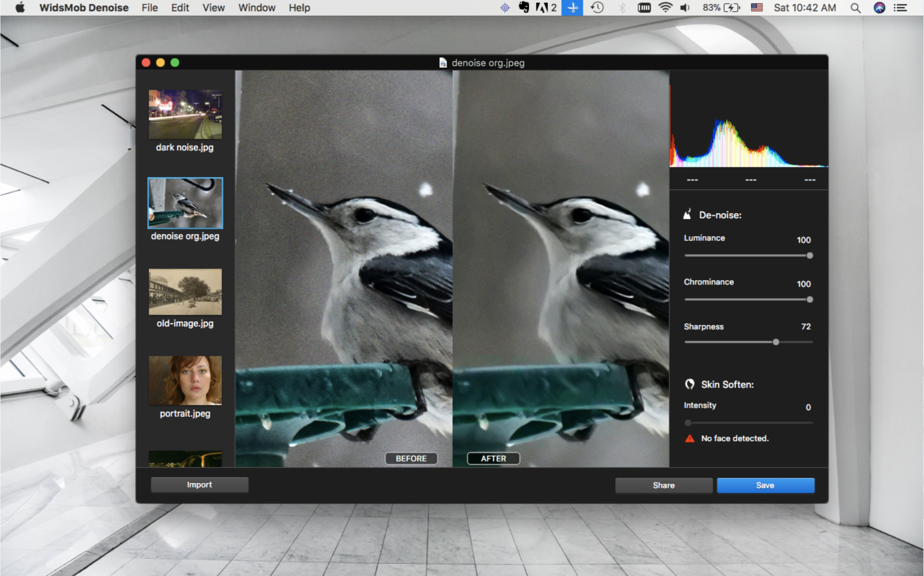The height and width of the screenshot is (576, 924).
Task: Toggle the AFTER view label
Action: 493,458
